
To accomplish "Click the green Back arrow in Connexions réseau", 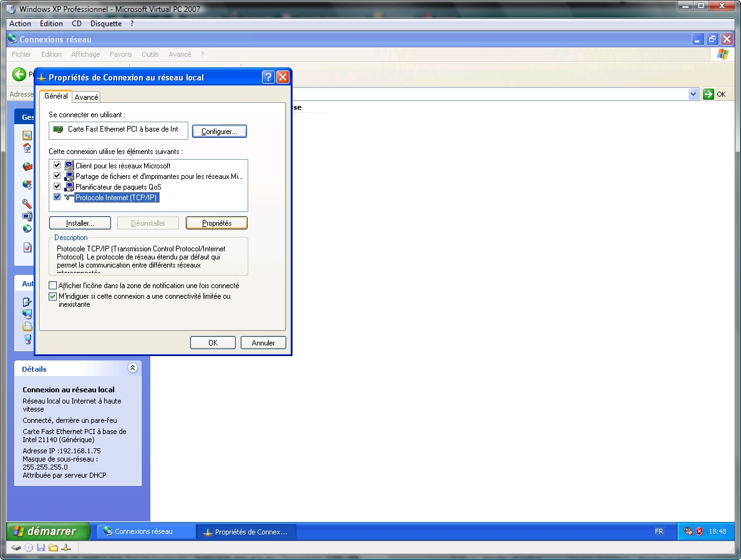I will point(19,74).
